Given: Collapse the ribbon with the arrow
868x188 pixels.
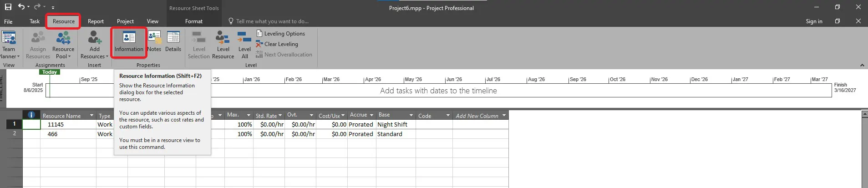Looking at the screenshot, I should pyautogui.click(x=862, y=66).
